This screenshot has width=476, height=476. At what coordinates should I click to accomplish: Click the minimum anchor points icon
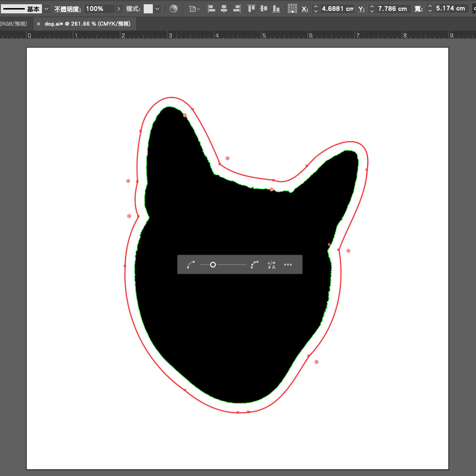pos(191,265)
